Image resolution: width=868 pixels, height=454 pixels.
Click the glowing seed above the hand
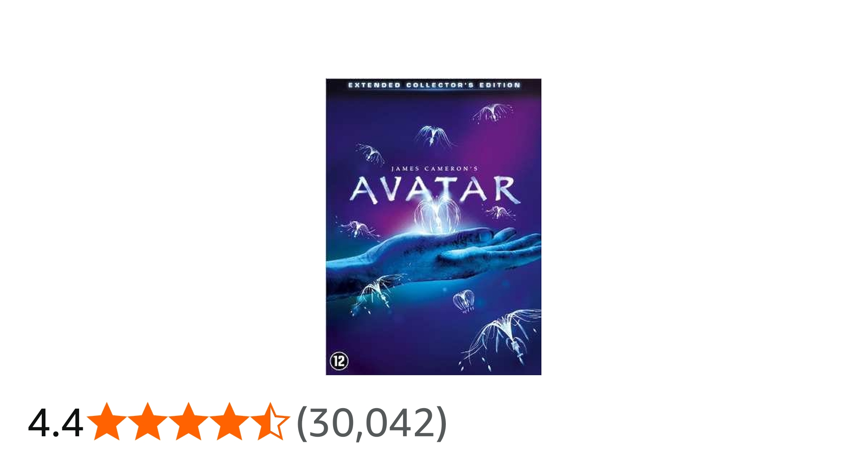tap(436, 216)
